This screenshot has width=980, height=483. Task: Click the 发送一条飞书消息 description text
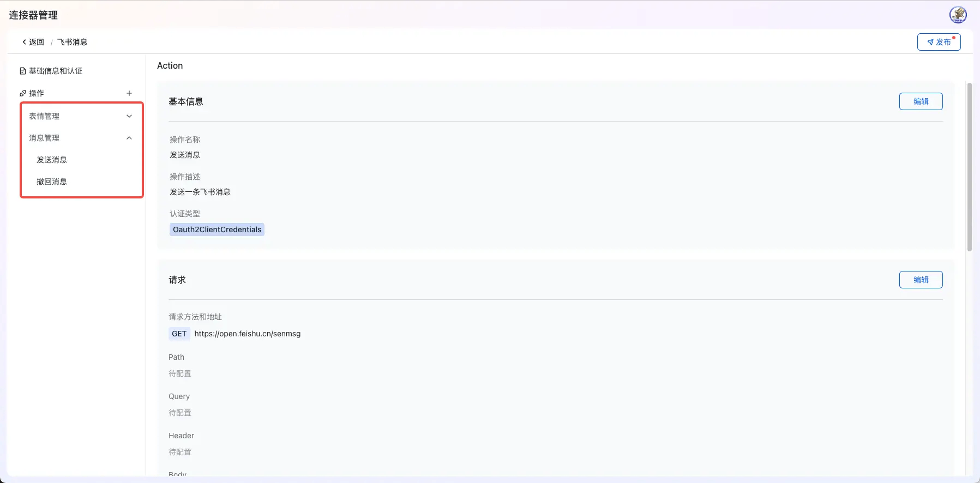click(200, 192)
